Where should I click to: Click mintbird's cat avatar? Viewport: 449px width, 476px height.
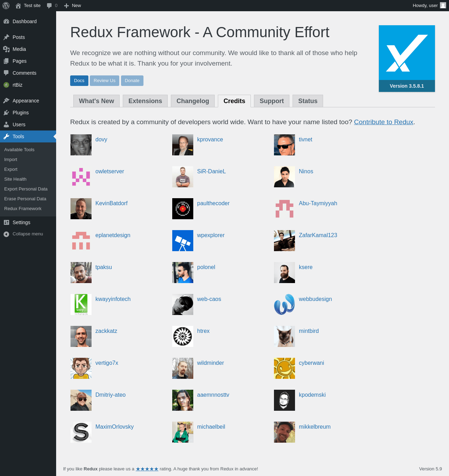pyautogui.click(x=284, y=336)
